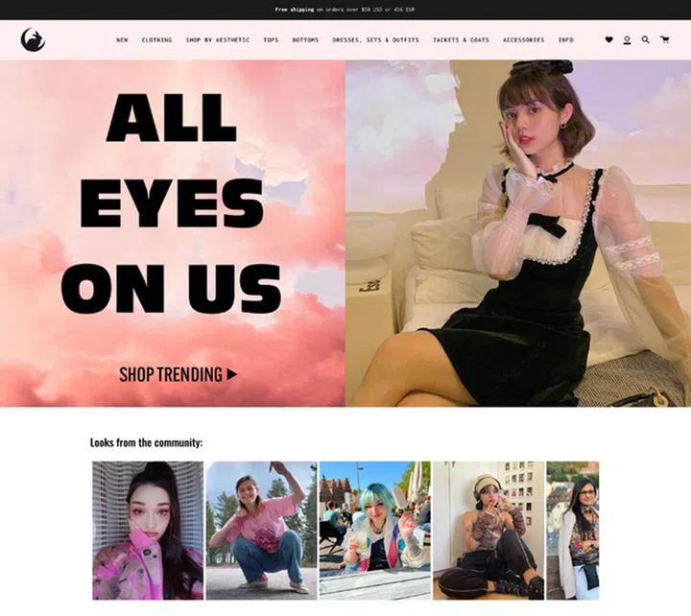Image resolution: width=691 pixels, height=616 pixels.
Task: Select ACCESSORIES in the navigation bar
Action: coord(523,40)
